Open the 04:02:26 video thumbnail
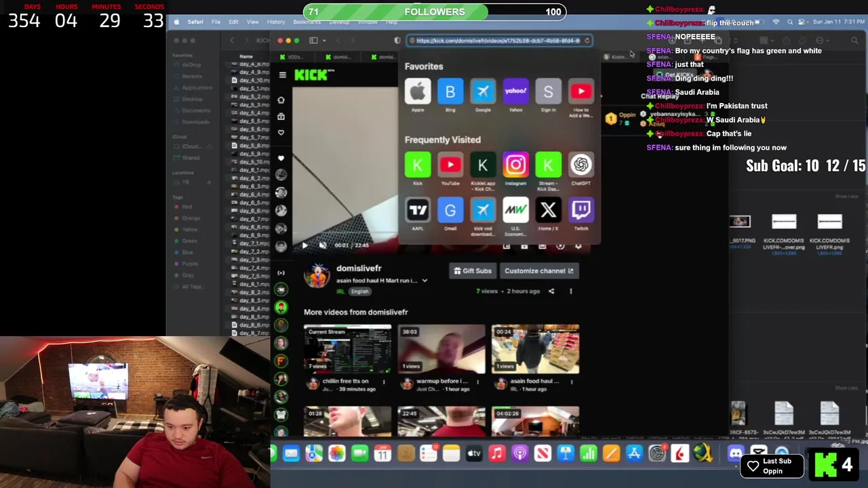The width and height of the screenshot is (868, 488). coord(535,421)
